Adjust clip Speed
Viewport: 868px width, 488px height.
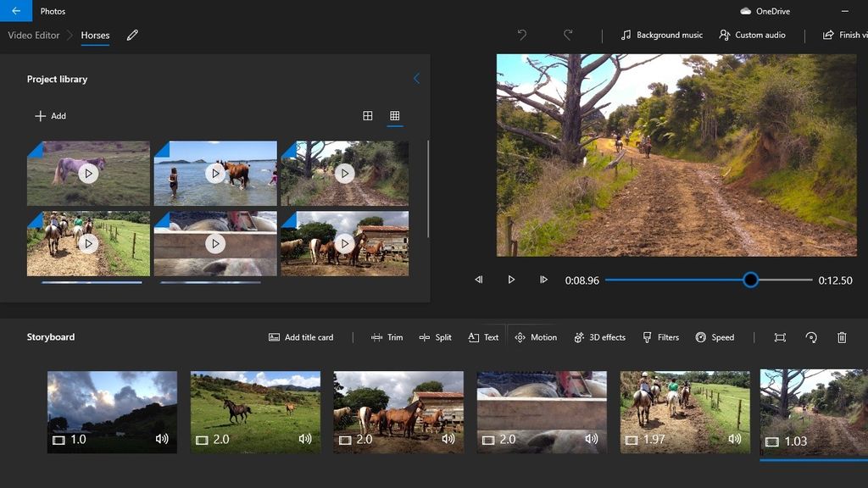point(716,337)
